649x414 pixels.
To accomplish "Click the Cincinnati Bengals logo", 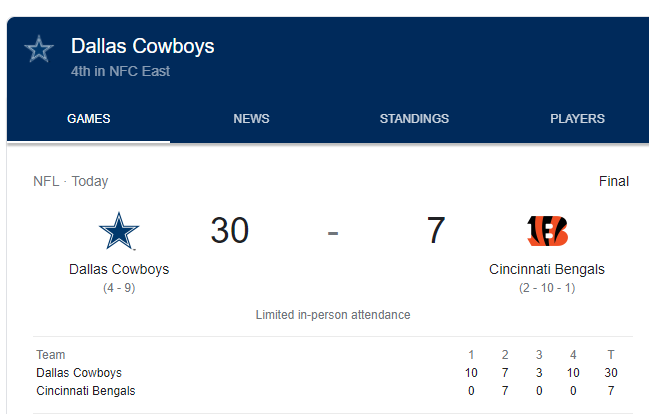I will [547, 231].
